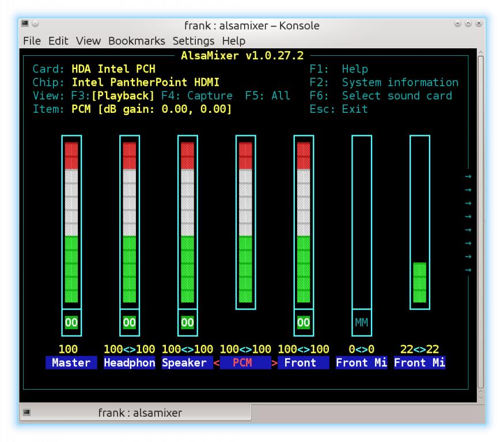Mute the Headphone channel via its OO box

[130, 323]
